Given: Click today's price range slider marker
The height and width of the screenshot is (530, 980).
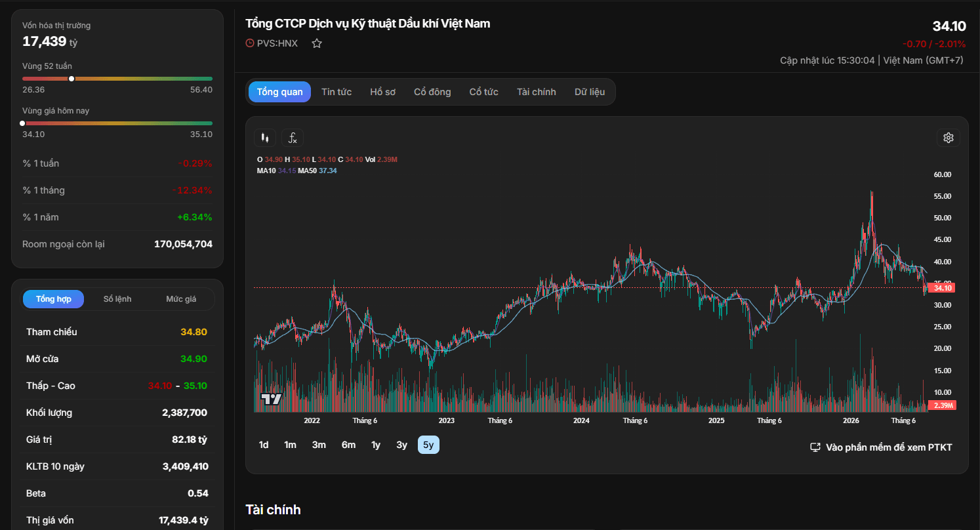Looking at the screenshot, I should [x=22, y=123].
